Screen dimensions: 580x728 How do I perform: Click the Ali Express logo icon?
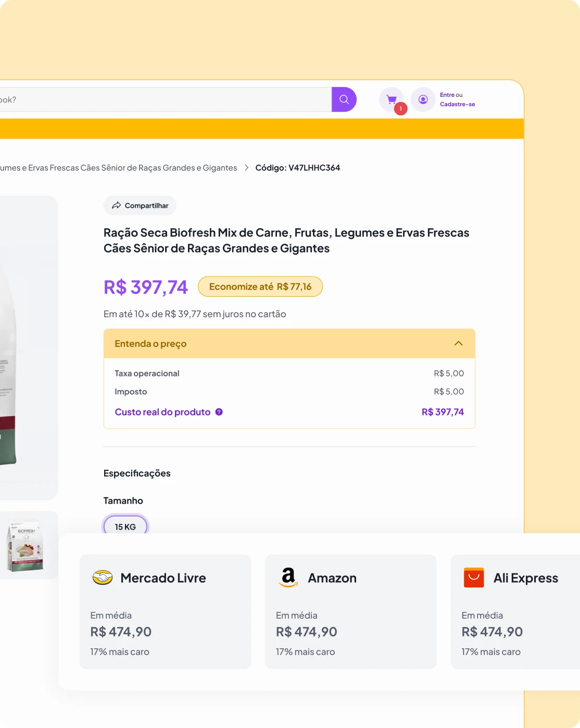click(474, 578)
